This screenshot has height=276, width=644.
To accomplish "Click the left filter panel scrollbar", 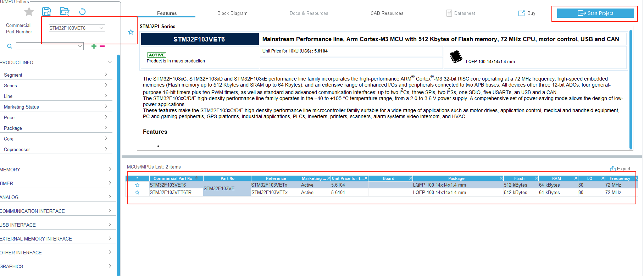I will point(118,165).
